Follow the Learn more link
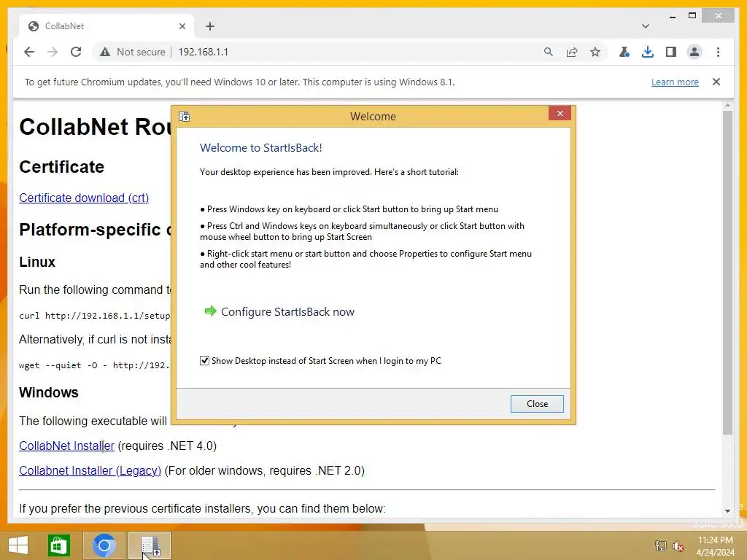Screen dimensions: 747x560 (675, 82)
